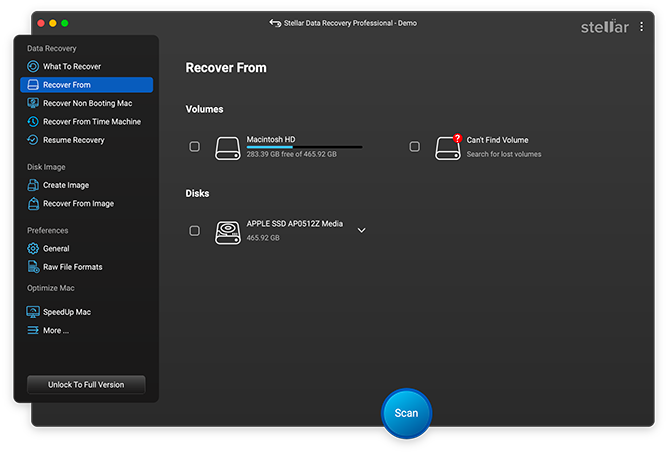Click the Search for lost volumes text
668x452 pixels.
click(504, 154)
